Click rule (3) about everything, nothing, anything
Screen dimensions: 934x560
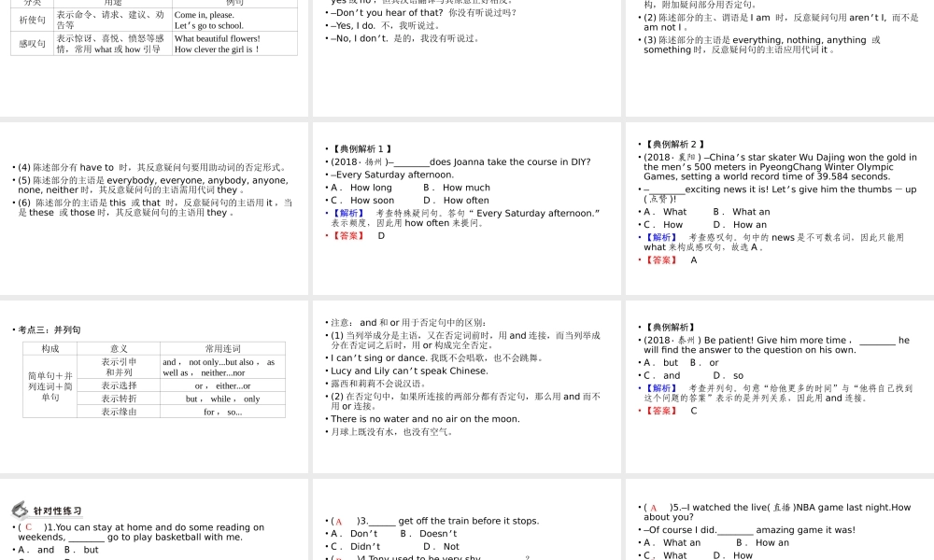[x=762, y=45]
